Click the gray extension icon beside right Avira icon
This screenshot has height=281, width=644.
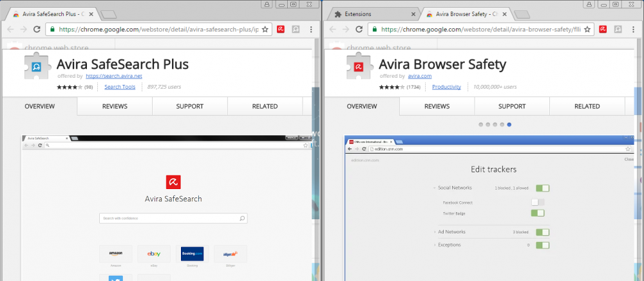click(618, 30)
